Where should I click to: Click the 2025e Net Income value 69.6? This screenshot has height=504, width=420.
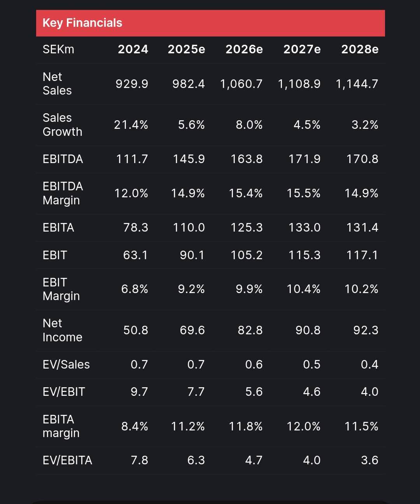[x=192, y=330]
